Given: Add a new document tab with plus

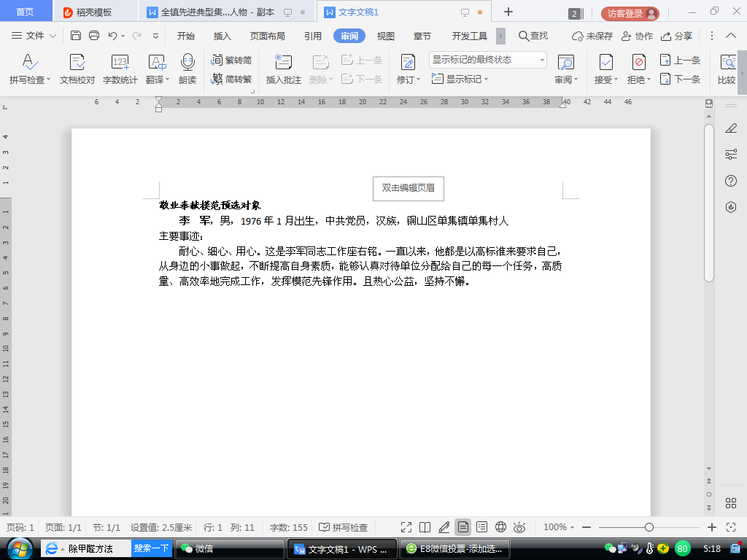Looking at the screenshot, I should click(508, 12).
